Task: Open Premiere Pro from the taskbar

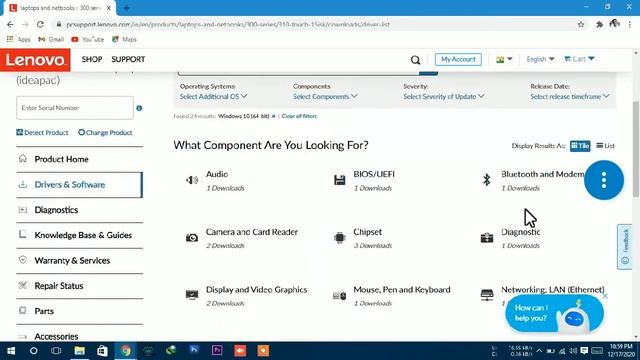Action: click(217, 351)
